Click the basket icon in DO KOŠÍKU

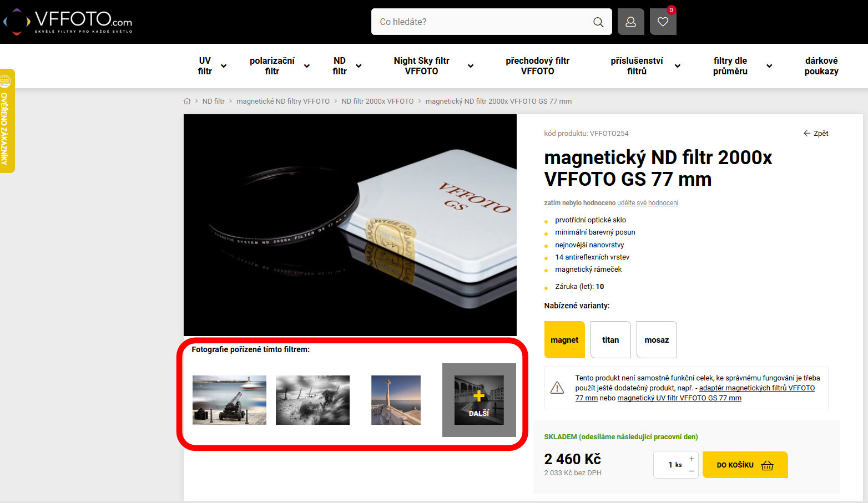click(x=768, y=465)
